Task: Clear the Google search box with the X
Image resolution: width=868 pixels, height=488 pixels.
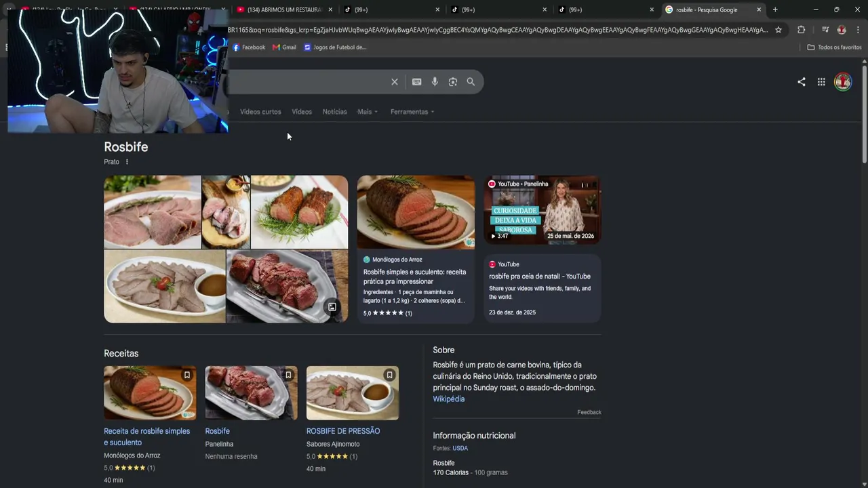Action: (x=395, y=82)
